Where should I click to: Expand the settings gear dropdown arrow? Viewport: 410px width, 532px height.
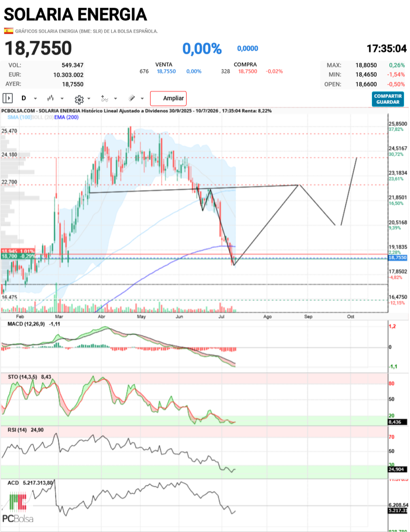pyautogui.click(x=89, y=99)
